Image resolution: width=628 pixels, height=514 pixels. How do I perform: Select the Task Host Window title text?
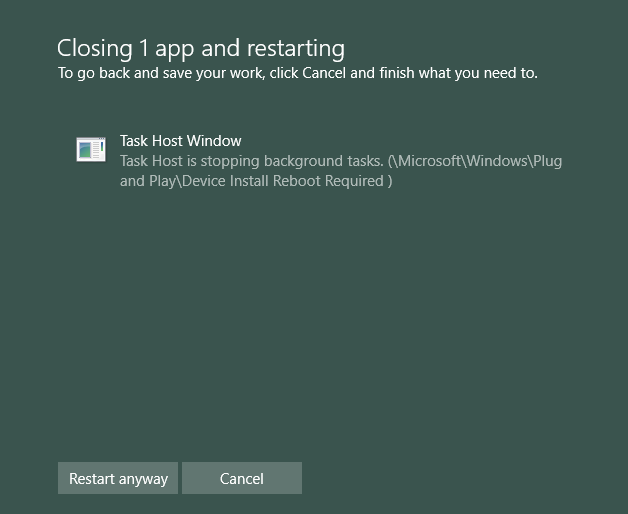click(181, 141)
